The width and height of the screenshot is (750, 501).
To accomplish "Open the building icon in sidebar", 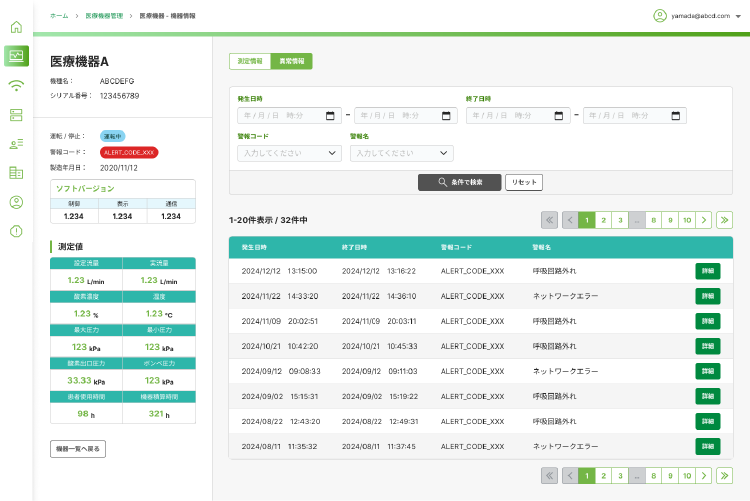I will (x=16, y=173).
